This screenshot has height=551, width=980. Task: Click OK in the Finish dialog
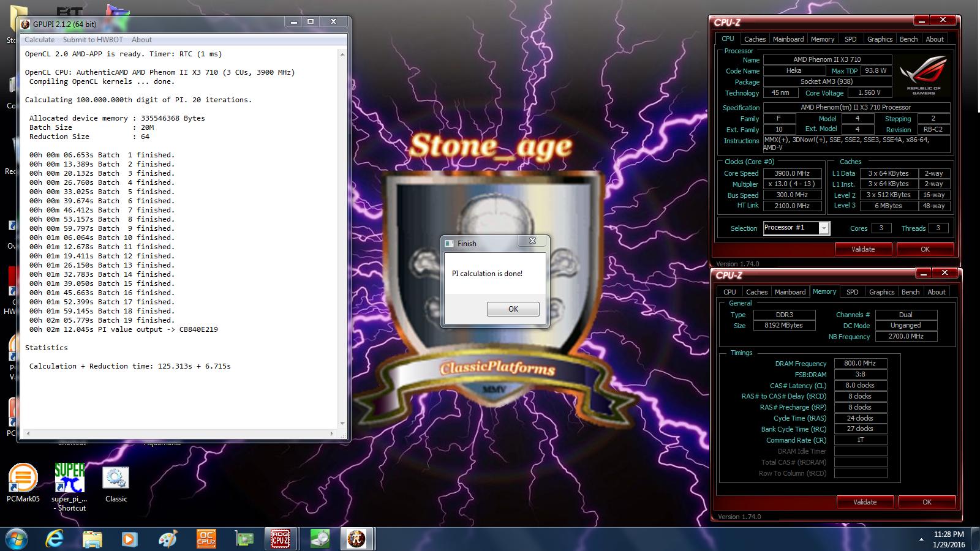coord(513,309)
